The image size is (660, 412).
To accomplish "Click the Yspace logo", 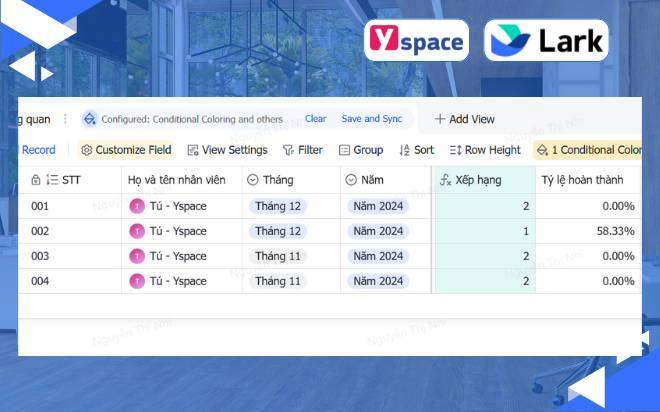I will coord(416,40).
